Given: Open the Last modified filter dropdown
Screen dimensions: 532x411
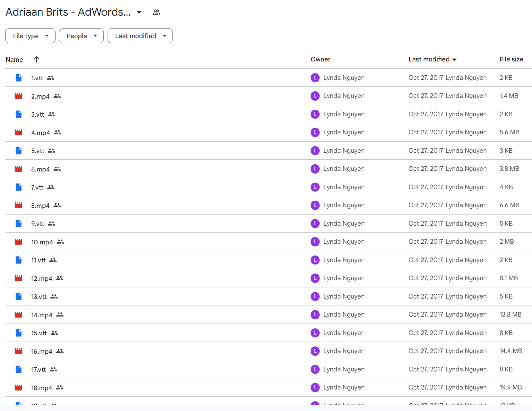Looking at the screenshot, I should click(x=140, y=36).
